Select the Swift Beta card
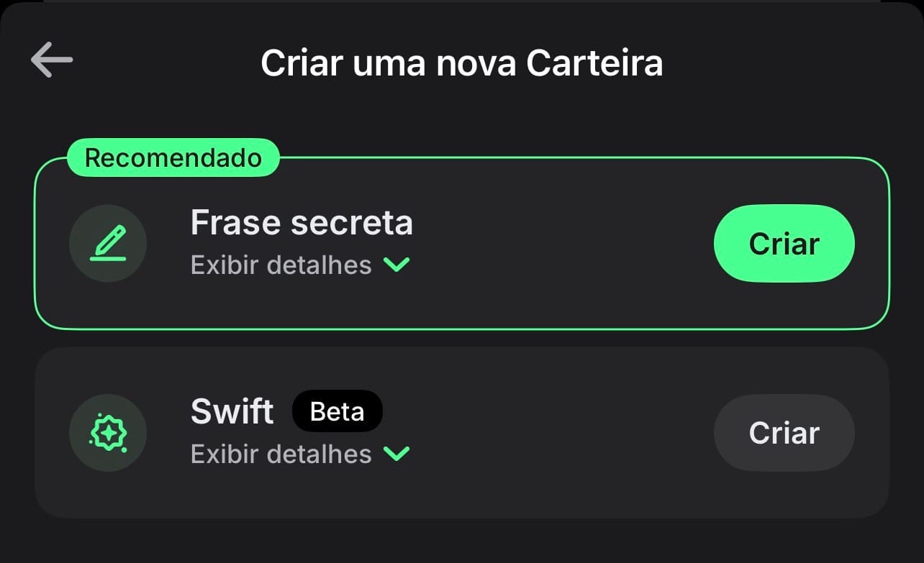This screenshot has width=924, height=563. pyautogui.click(x=462, y=432)
